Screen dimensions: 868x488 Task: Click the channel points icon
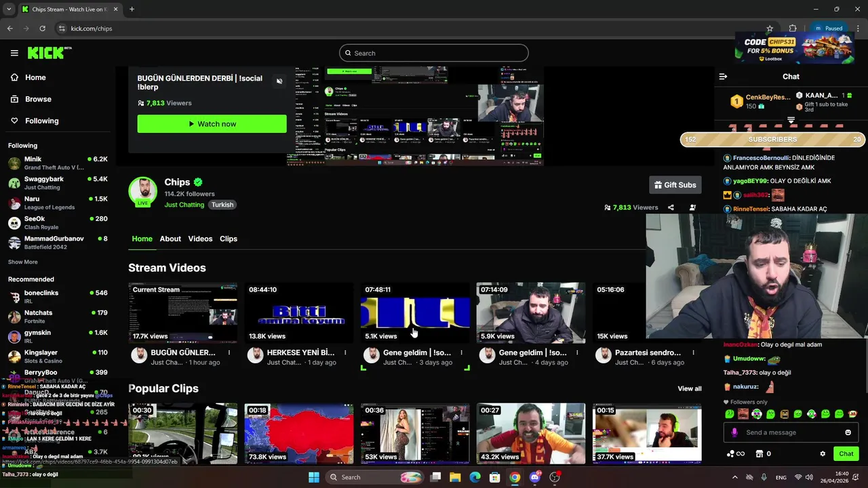pyautogui.click(x=735, y=453)
